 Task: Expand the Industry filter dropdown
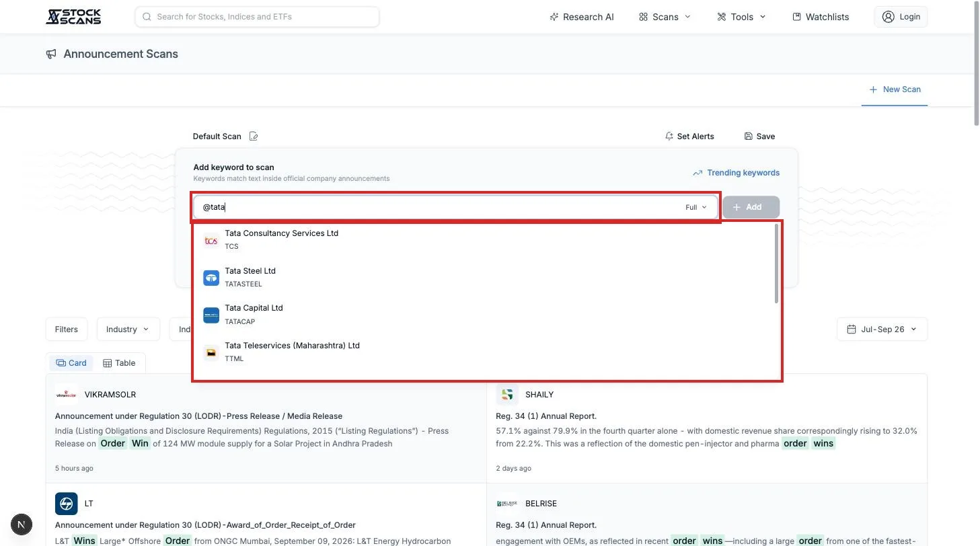tap(128, 329)
